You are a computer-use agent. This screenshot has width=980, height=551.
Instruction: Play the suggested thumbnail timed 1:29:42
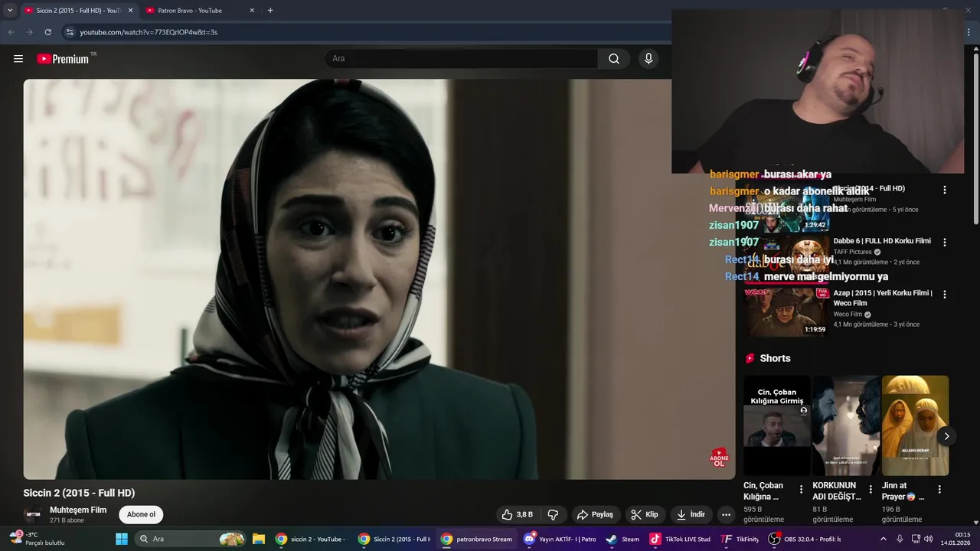(x=787, y=208)
